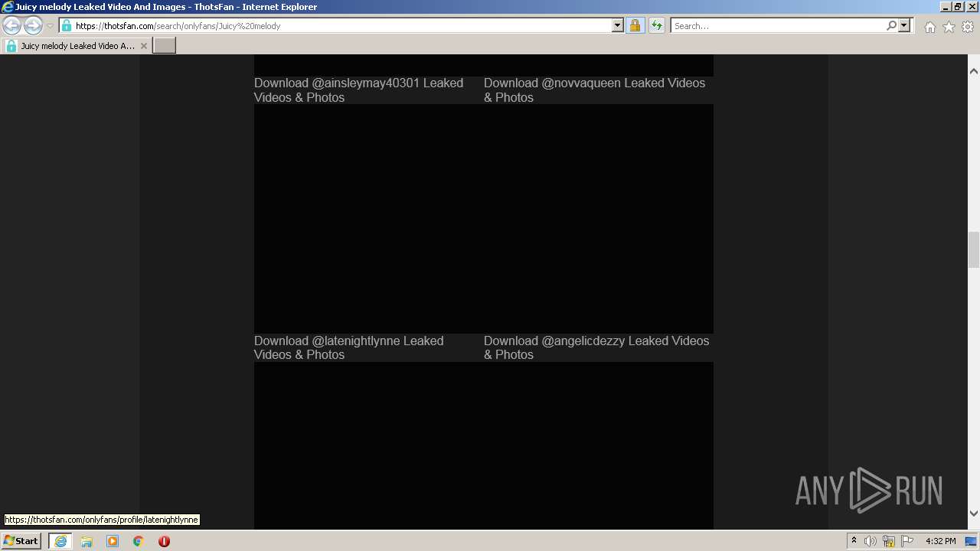Go back with the browser Back arrow
The width and height of the screenshot is (980, 551).
12,26
